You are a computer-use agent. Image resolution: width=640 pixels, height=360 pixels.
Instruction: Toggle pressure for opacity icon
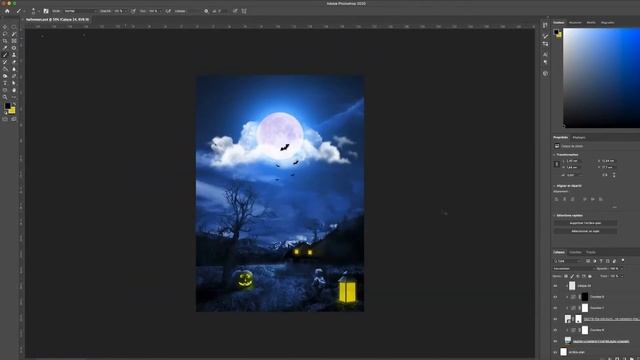(133, 11)
